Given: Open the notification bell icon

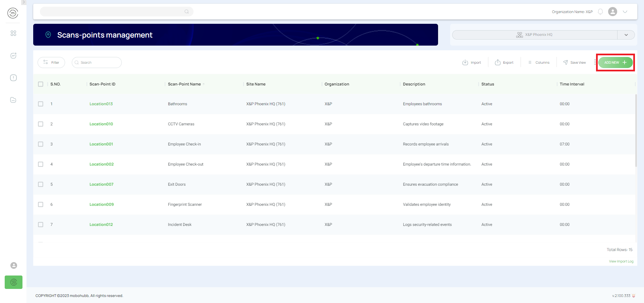Looking at the screenshot, I should point(600,11).
